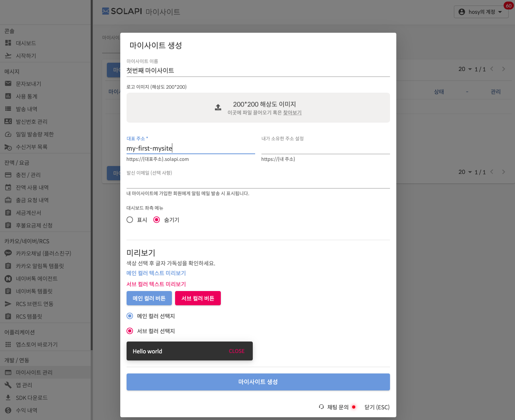Screen dimensions: 515x420
Task: Click the pink 서브 컬러 버튼 preview
Action: pyautogui.click(x=198, y=298)
